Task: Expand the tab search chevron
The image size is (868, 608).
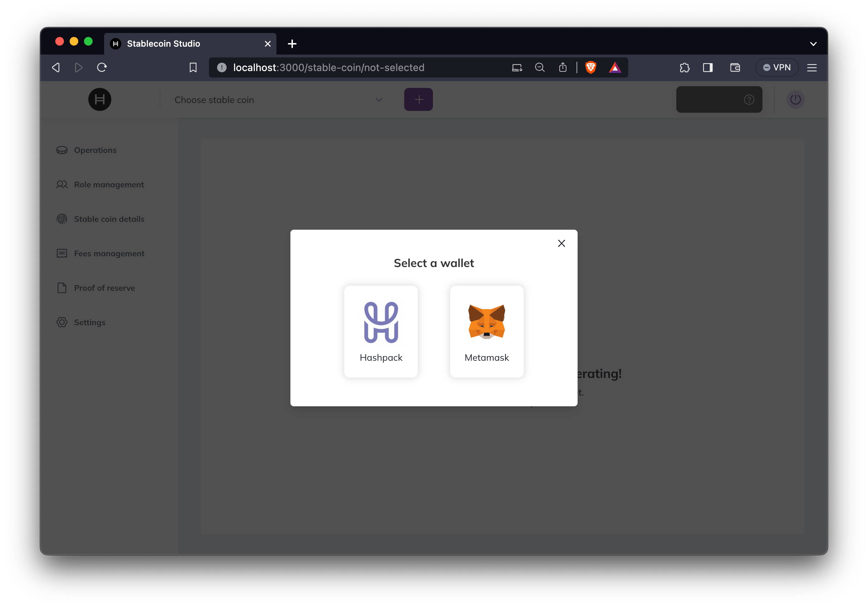Action: click(x=813, y=44)
